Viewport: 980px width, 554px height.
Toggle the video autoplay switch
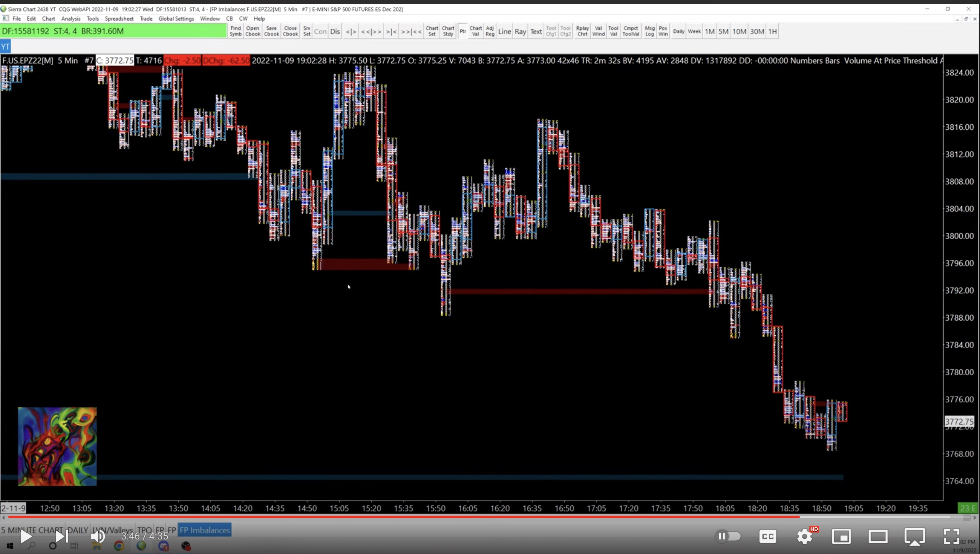point(727,536)
